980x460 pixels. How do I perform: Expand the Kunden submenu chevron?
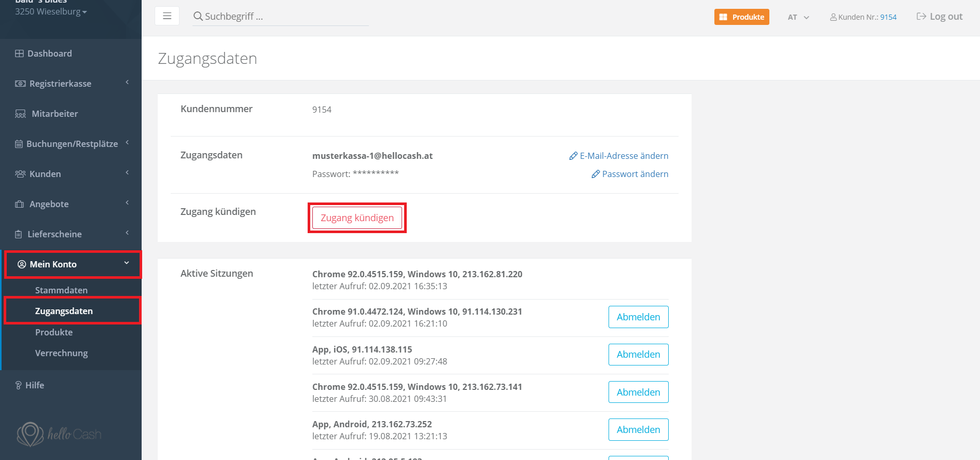click(x=127, y=173)
